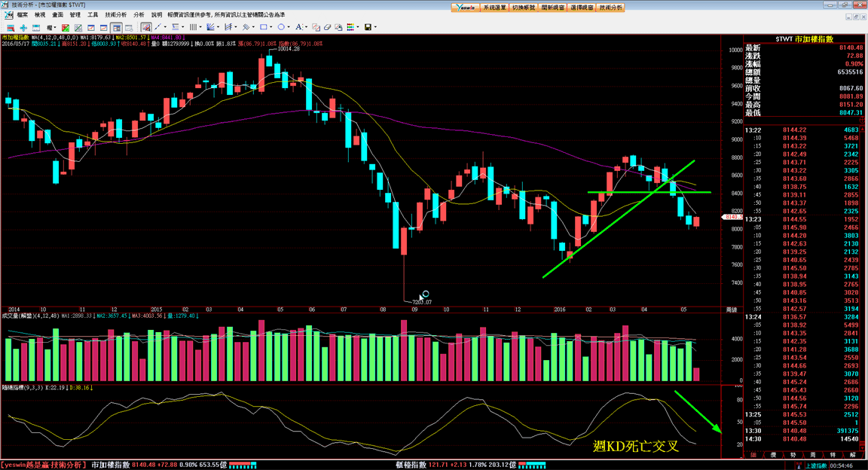868x470 pixels.
Task: Switch to the 解 tab in quote panel
Action: click(x=852, y=454)
